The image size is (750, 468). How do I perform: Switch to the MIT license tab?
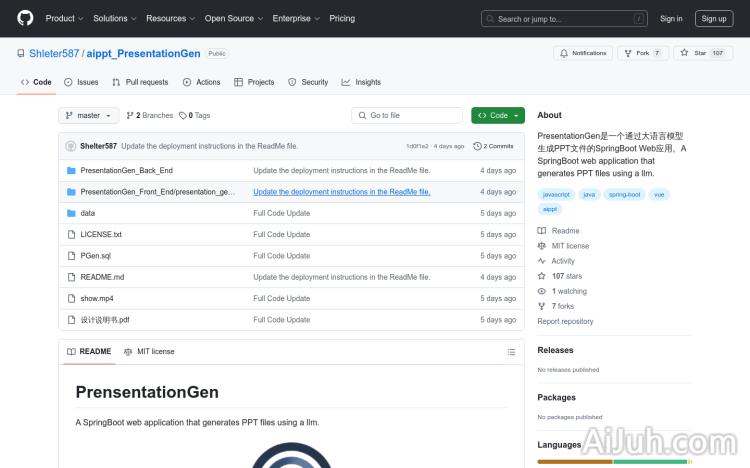[x=149, y=352]
